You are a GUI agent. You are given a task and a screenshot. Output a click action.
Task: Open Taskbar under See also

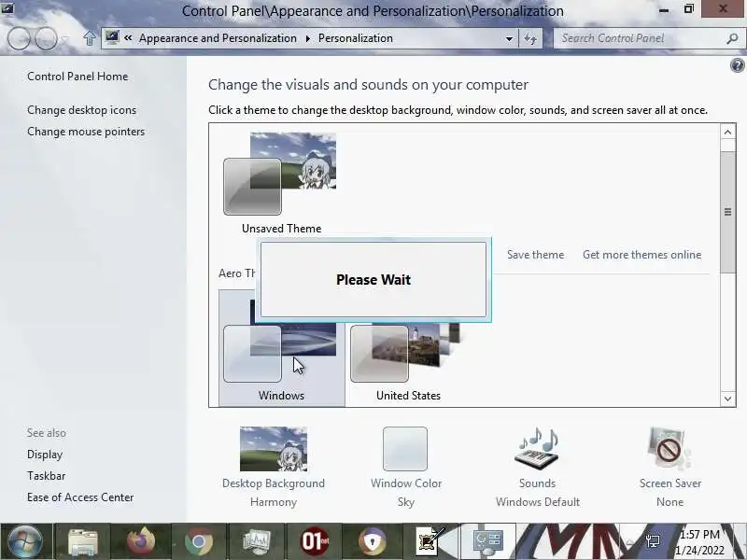pyautogui.click(x=46, y=476)
